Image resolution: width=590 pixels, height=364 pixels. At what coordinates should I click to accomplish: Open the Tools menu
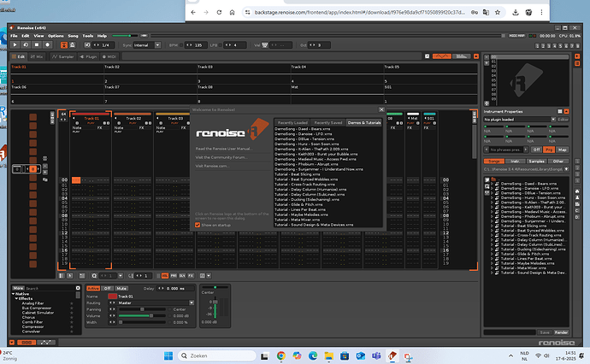(x=88, y=36)
